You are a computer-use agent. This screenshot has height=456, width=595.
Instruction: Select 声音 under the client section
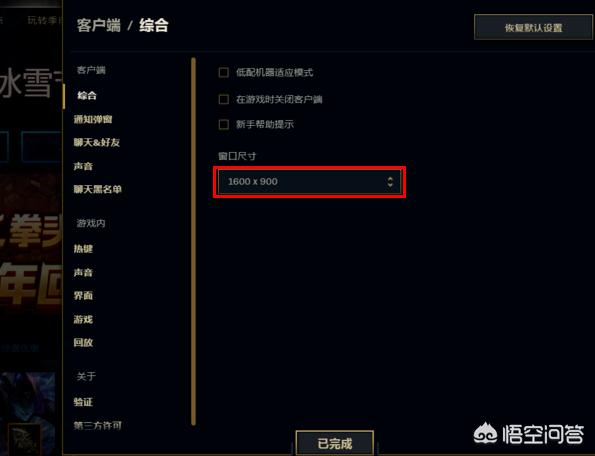(83, 166)
